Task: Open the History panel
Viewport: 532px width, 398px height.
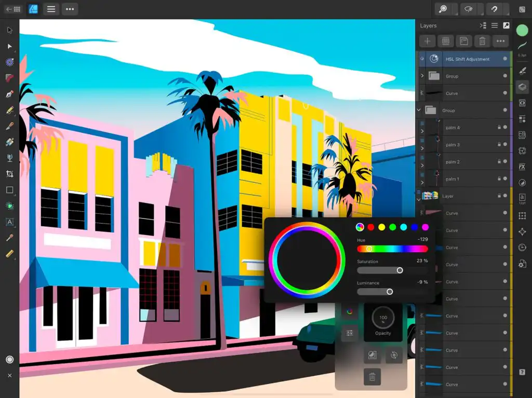Action: pyautogui.click(x=523, y=248)
